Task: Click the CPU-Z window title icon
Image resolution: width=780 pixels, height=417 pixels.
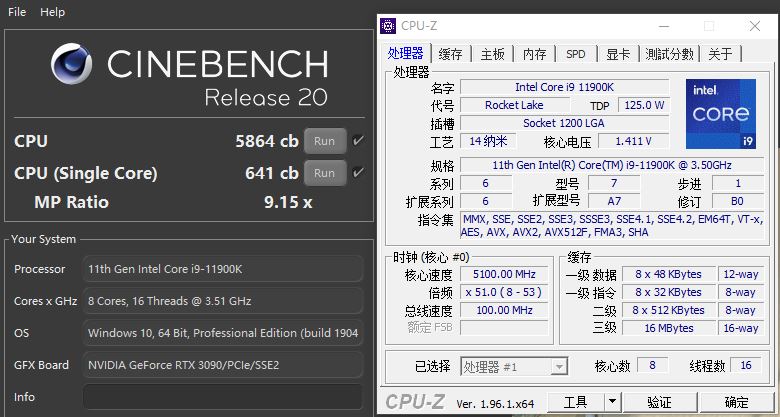Action: click(388, 26)
